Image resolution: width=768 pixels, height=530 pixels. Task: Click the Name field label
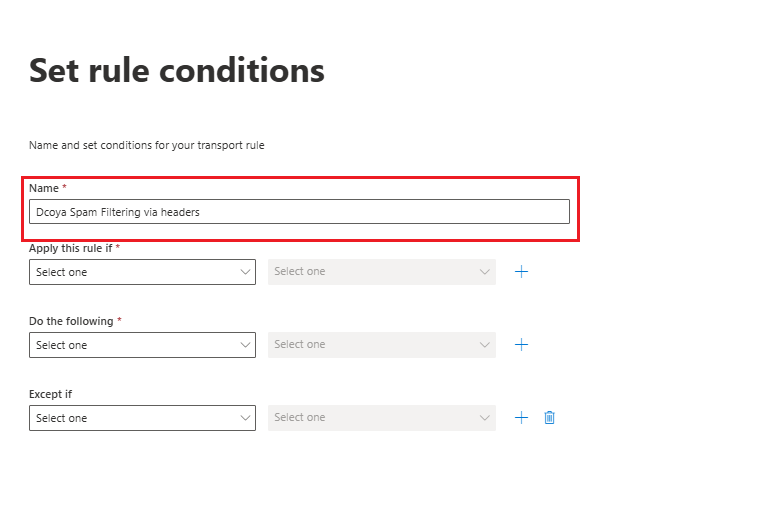44,188
